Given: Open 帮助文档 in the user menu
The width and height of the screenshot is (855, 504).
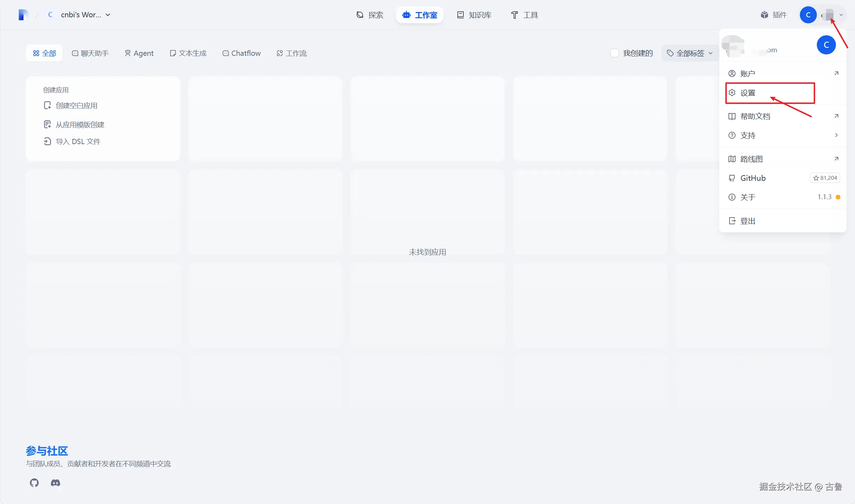Looking at the screenshot, I should click(x=755, y=116).
